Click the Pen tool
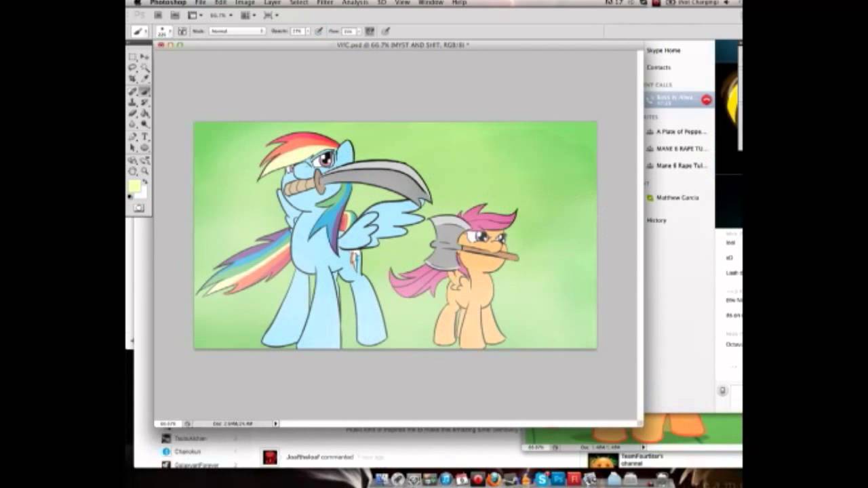 coord(133,136)
